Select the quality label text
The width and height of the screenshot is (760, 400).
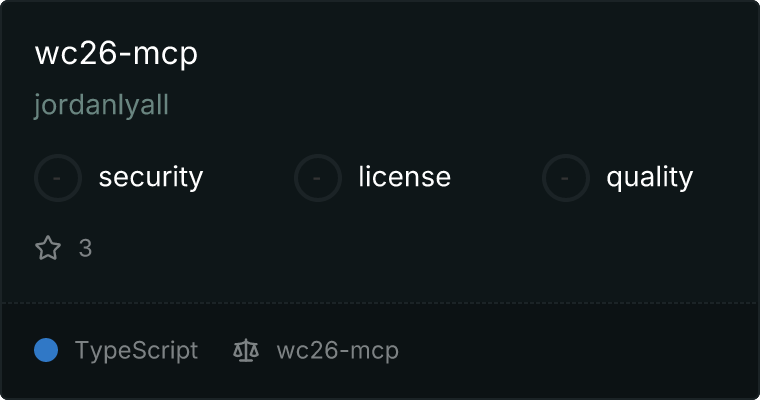pos(649,177)
